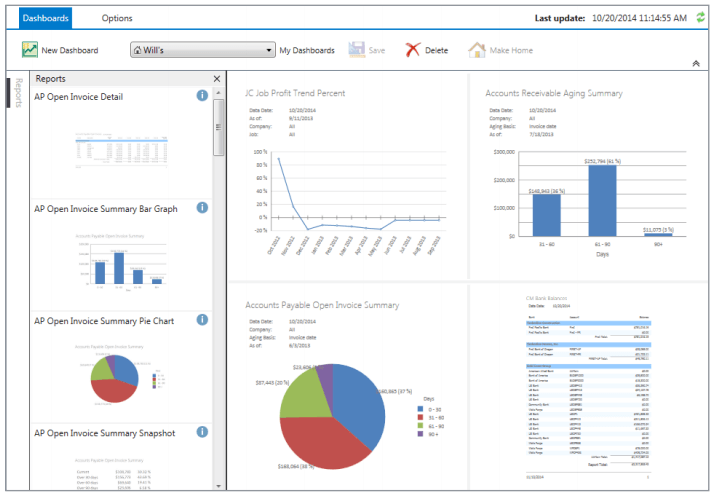Open the Options tab
The width and height of the screenshot is (714, 496).
(x=117, y=18)
